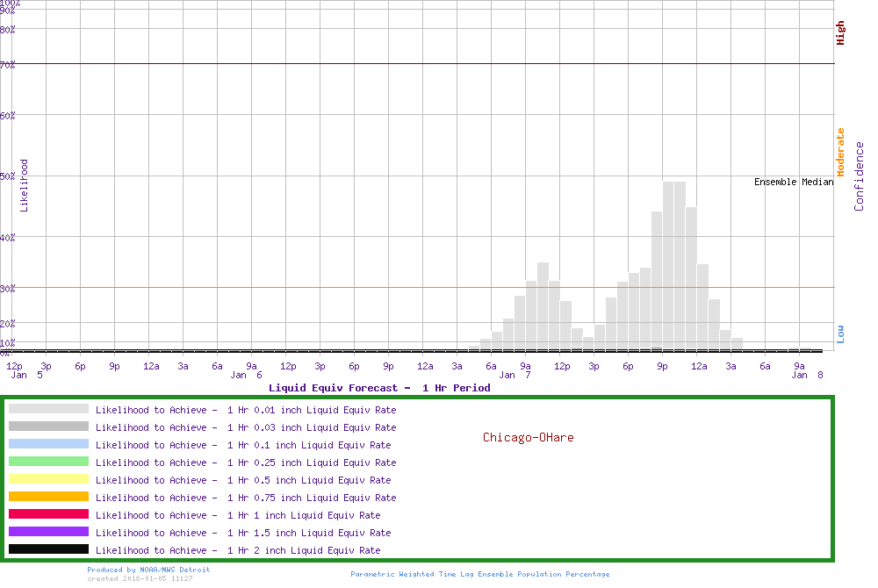
Task: Select the High confidence label
Action: pyautogui.click(x=840, y=33)
